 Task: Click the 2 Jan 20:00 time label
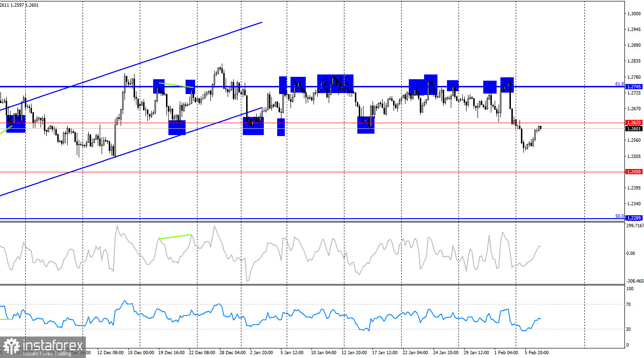(x=262, y=353)
